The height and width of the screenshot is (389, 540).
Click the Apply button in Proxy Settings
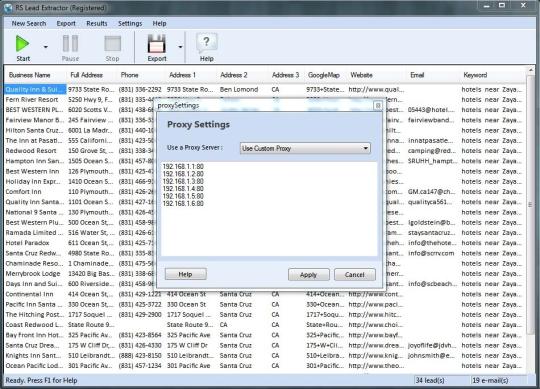click(309, 274)
